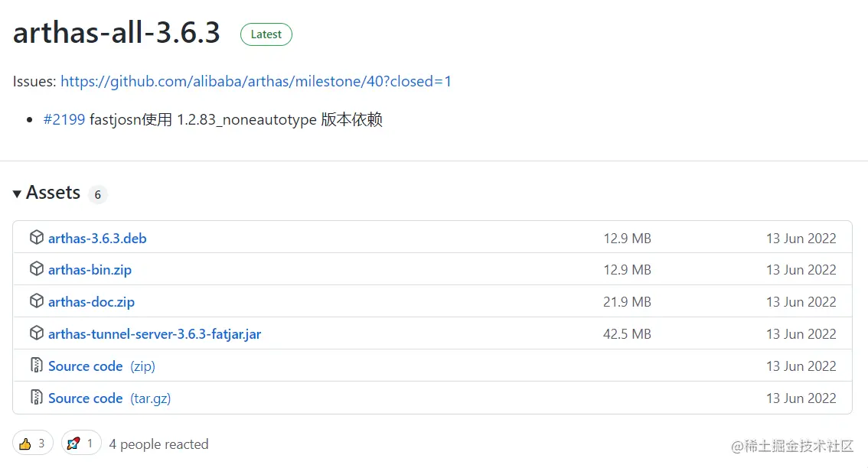Click the fastjosn 1.2.83_noneautotype description text

[x=236, y=119]
